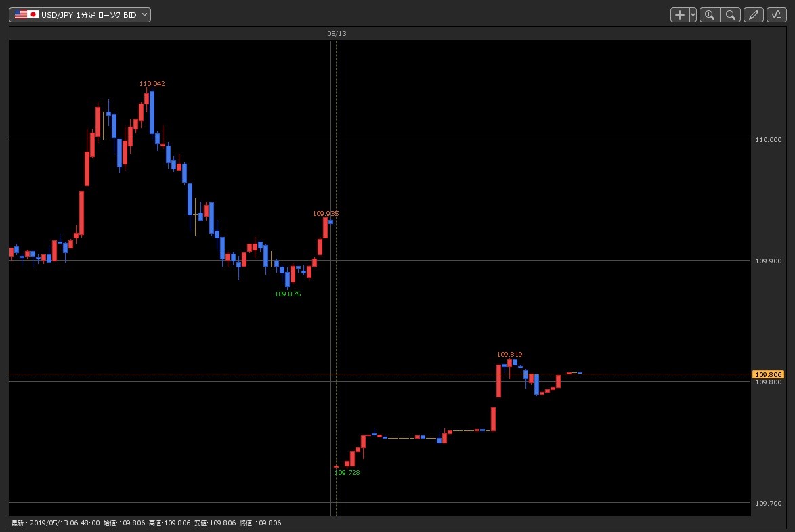
Task: Zoom in on the chart
Action: pyautogui.click(x=710, y=15)
